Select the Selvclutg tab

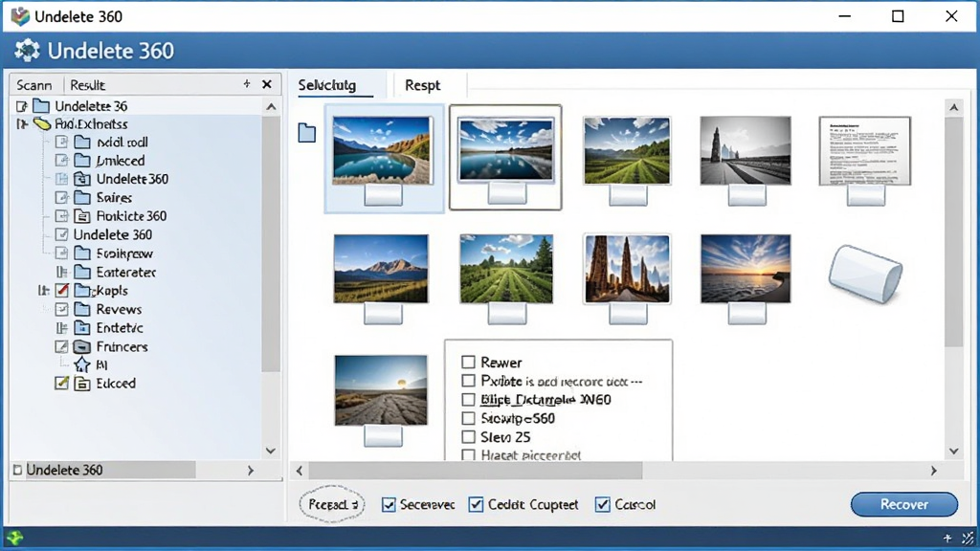coord(327,85)
